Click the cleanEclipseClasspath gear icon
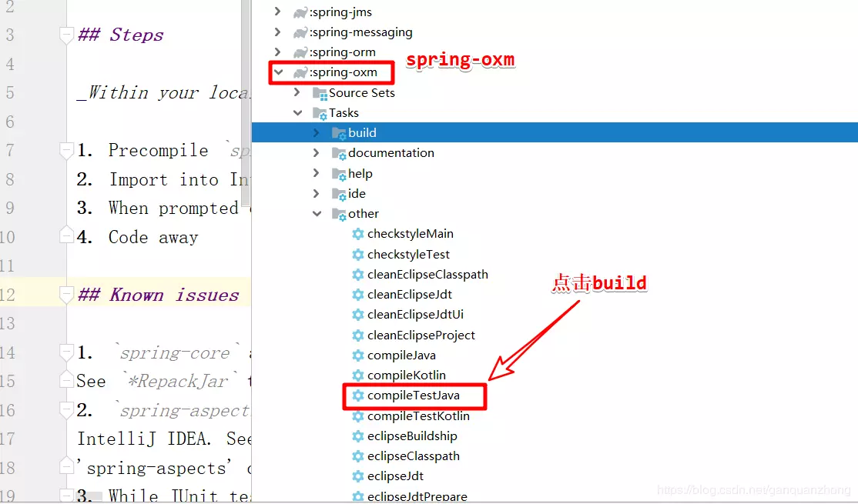The image size is (858, 504). [x=358, y=275]
